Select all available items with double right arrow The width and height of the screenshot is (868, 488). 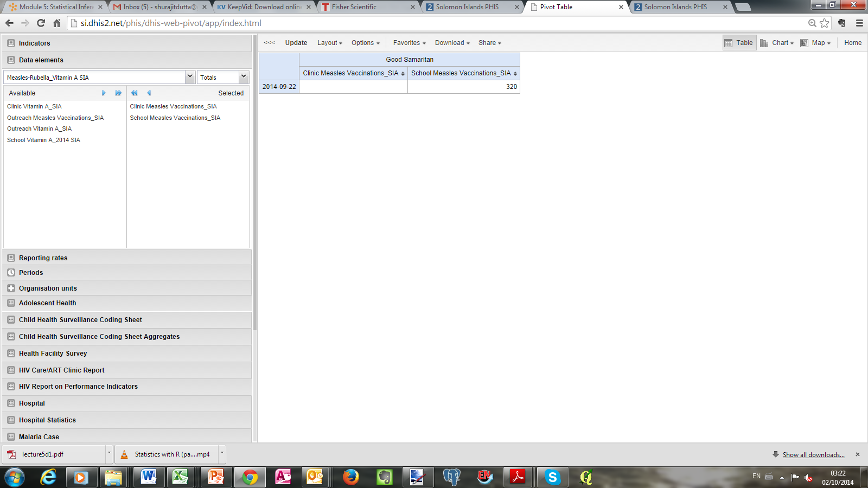118,93
